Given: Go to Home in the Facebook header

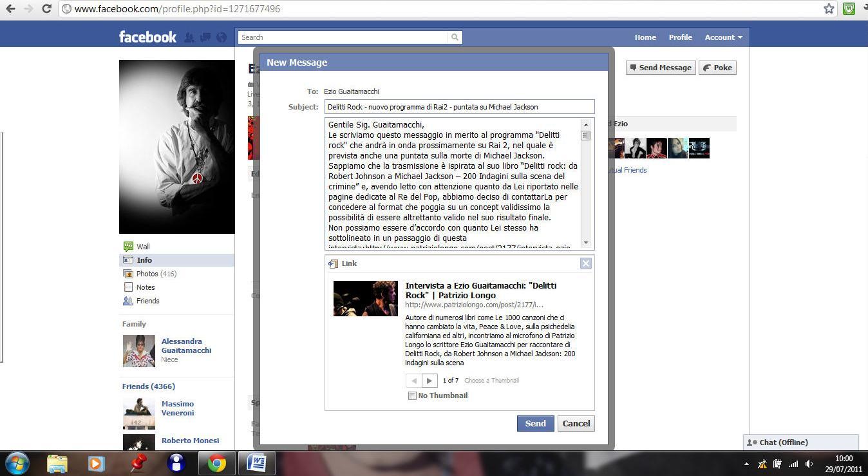Looking at the screenshot, I should pyautogui.click(x=645, y=37).
